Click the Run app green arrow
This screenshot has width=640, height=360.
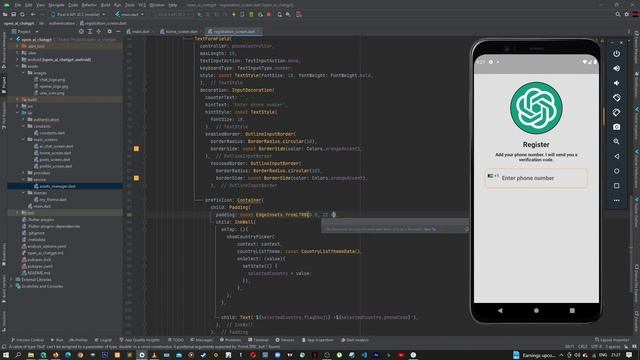(x=200, y=14)
